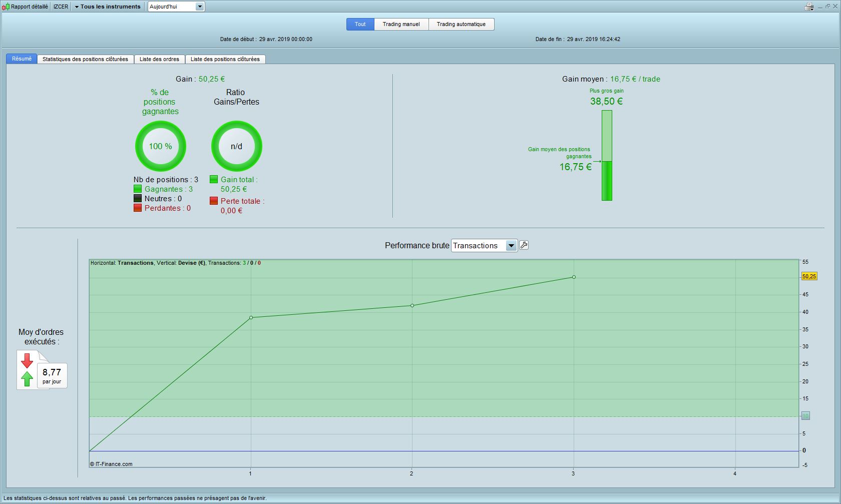Click the candlestick icon beside Rapport détaillé
This screenshot has width=841, height=504.
point(6,7)
